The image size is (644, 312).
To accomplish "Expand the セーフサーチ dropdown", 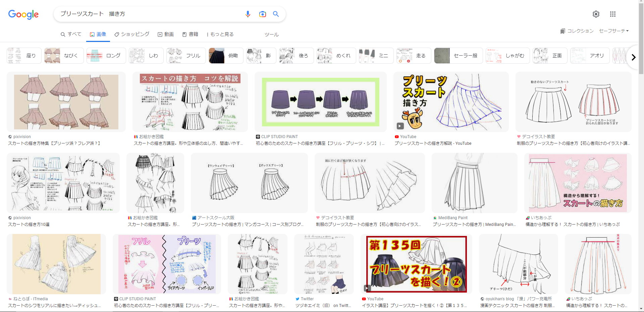I will click(x=613, y=31).
